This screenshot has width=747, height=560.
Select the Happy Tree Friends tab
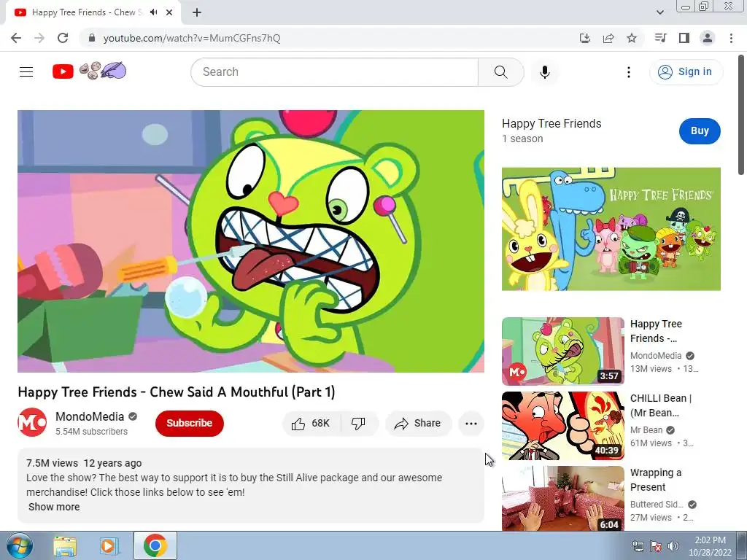93,12
